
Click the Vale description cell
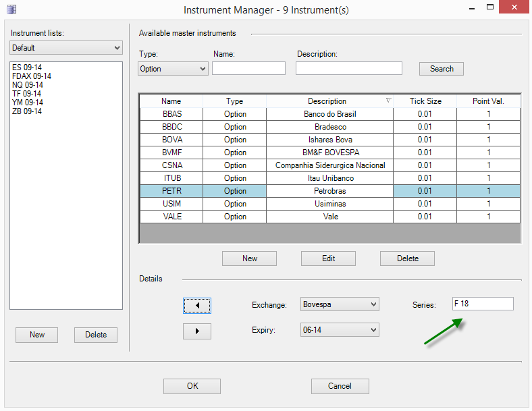(x=329, y=217)
